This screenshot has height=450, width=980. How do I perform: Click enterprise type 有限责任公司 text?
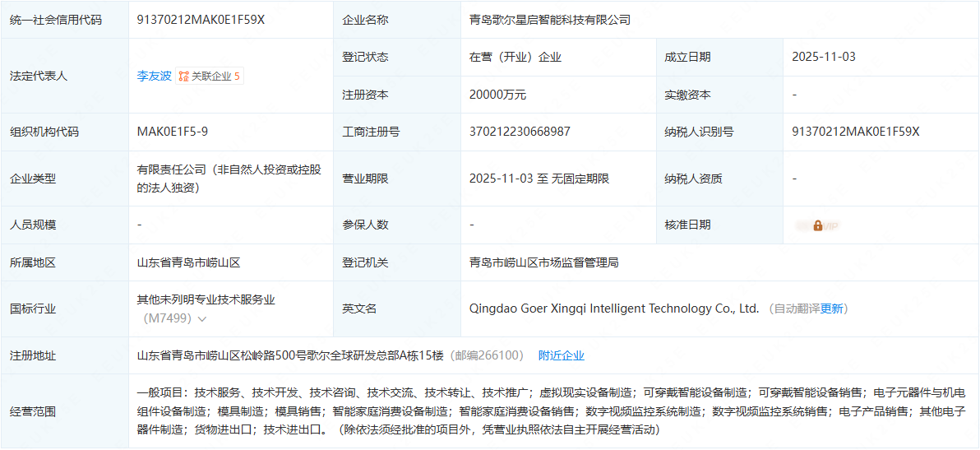229,179
